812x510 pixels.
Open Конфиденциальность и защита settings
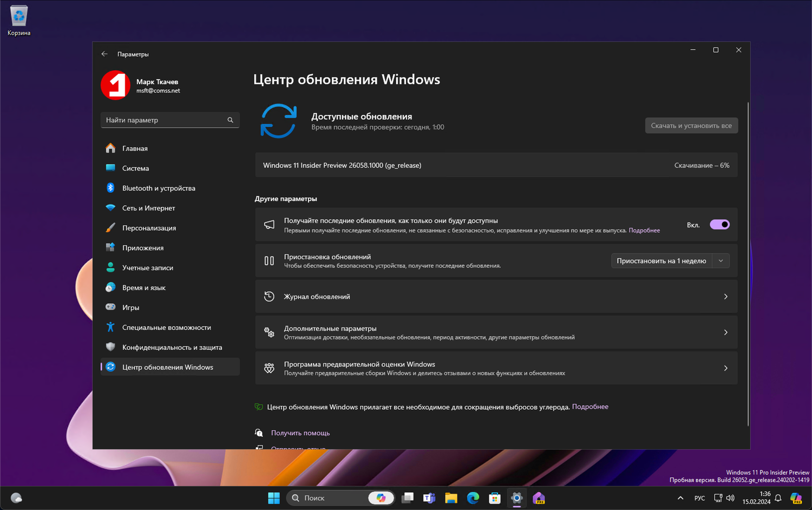(172, 347)
